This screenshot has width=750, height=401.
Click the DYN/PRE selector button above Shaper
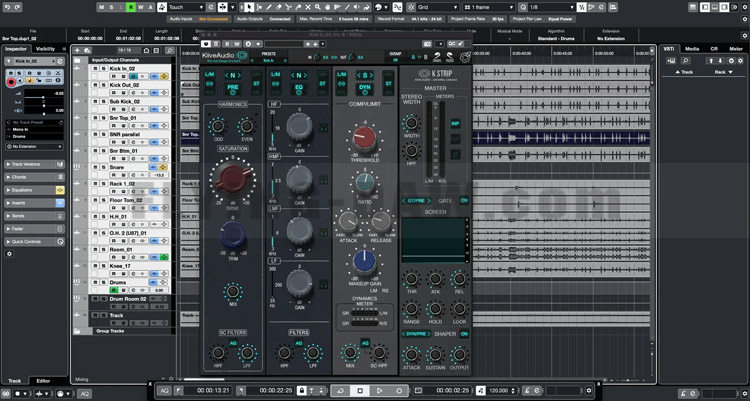415,334
